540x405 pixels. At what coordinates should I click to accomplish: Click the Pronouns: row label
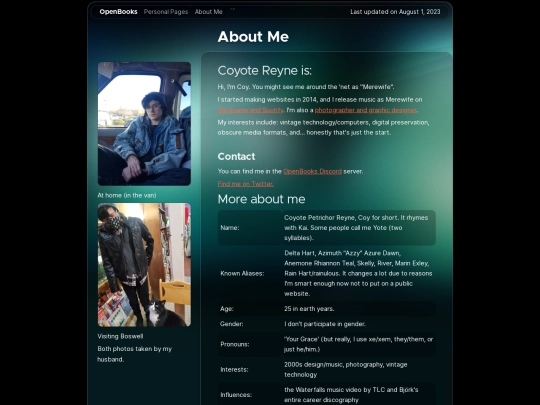click(x=235, y=344)
